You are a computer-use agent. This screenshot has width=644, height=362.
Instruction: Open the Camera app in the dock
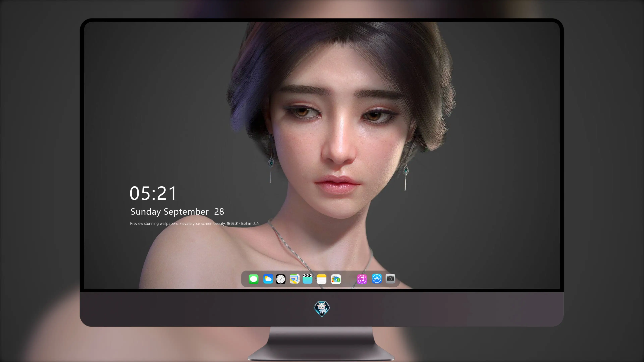tap(390, 279)
